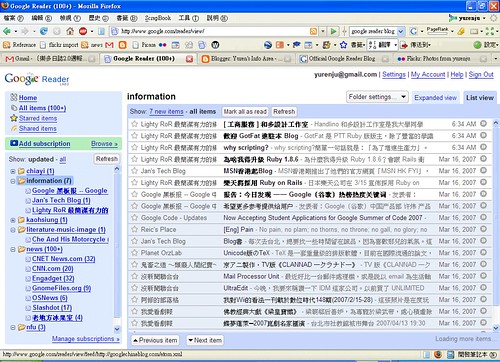Viewport: 500px width, 362px height.
Task: Click Add subscription link
Action: click(x=44, y=144)
